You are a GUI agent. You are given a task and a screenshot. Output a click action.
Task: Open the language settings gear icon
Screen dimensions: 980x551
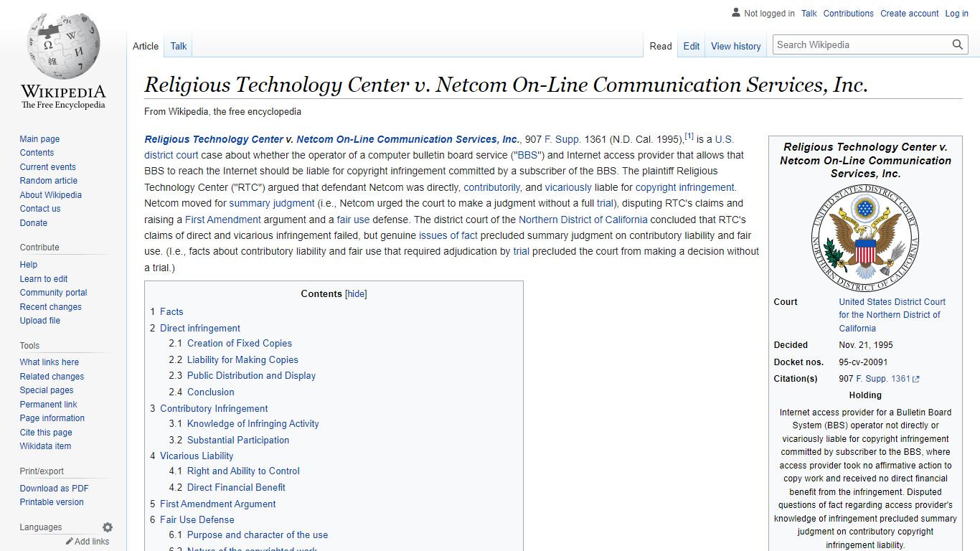(108, 527)
